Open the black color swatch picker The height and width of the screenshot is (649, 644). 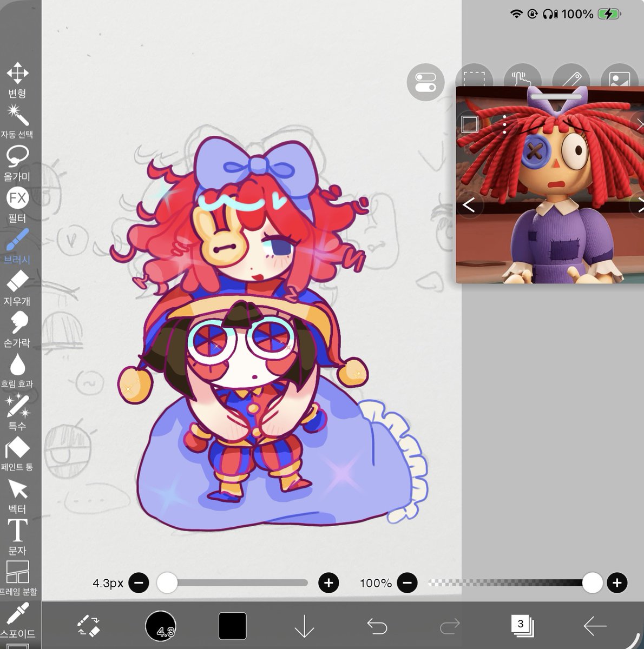point(233,626)
